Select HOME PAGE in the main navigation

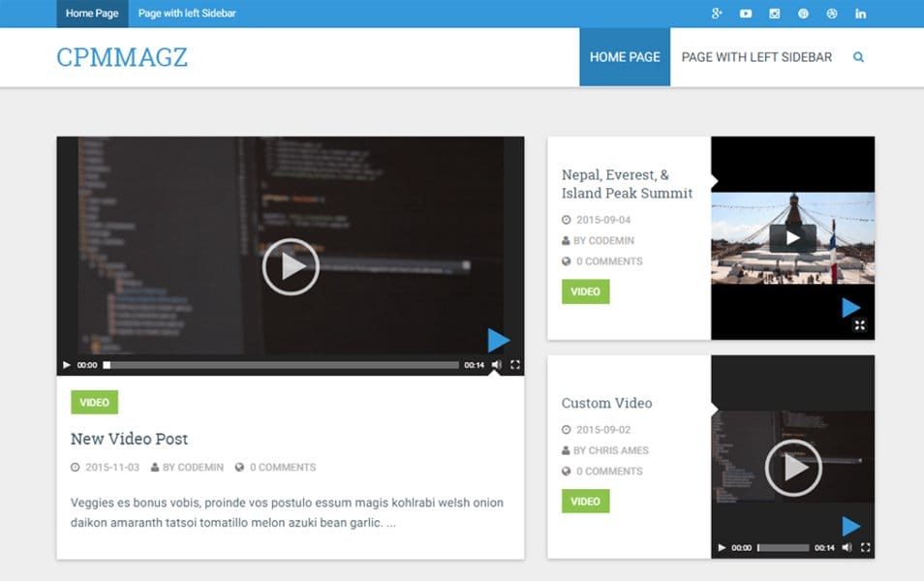[625, 57]
